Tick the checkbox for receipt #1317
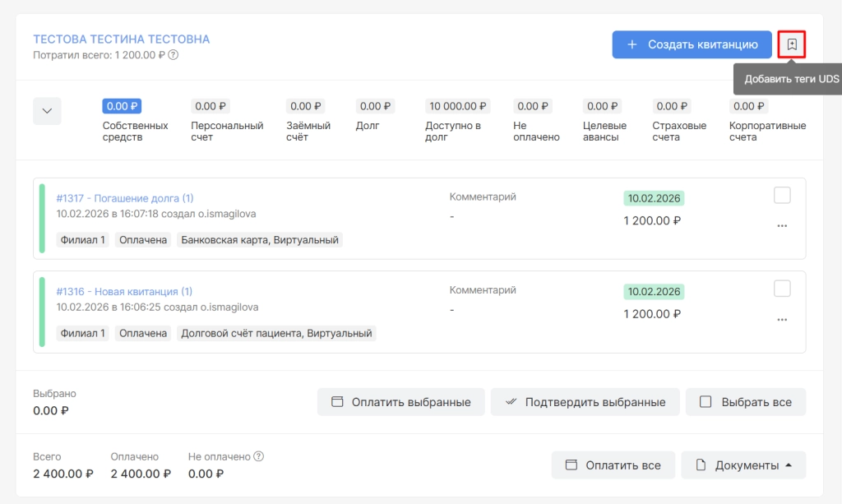Viewport: 842px width, 504px height. coord(782,196)
